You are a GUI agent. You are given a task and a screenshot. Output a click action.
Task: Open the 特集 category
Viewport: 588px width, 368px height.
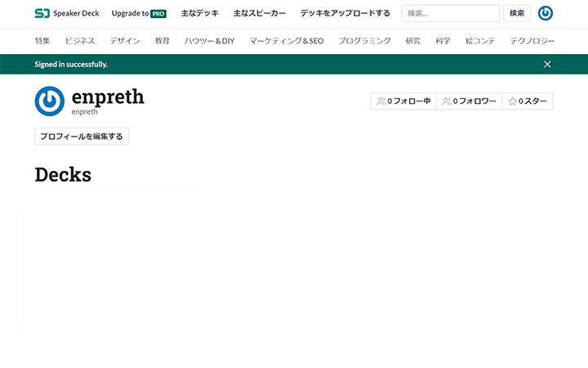pos(42,41)
